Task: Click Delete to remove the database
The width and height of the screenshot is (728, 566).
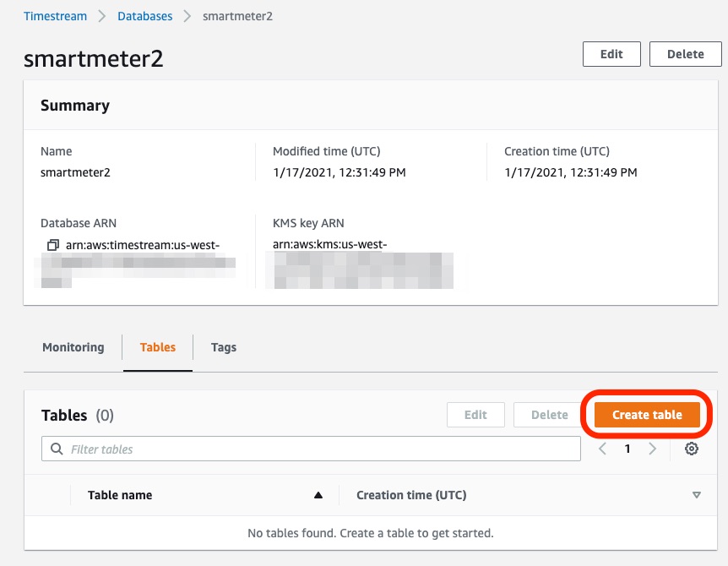Action: click(x=685, y=53)
